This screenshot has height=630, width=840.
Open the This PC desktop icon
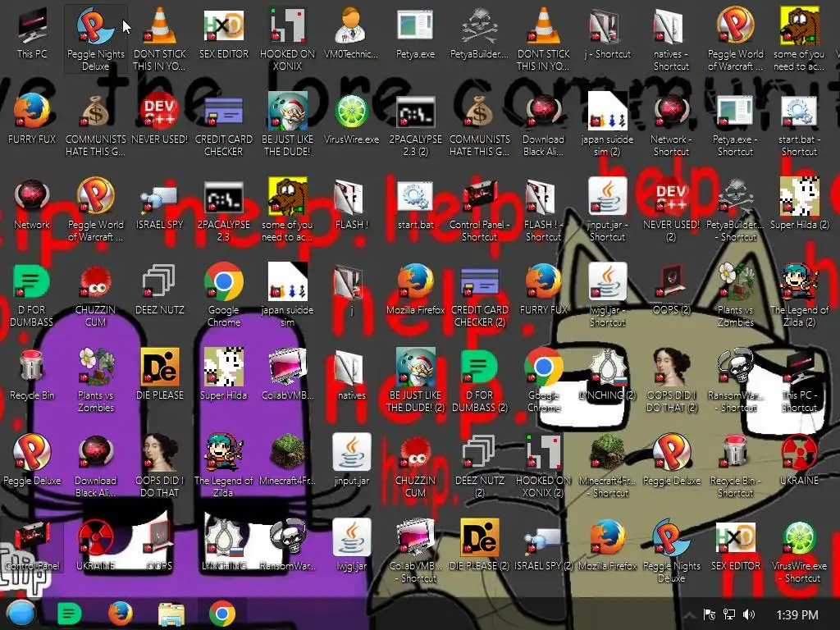(x=32, y=34)
